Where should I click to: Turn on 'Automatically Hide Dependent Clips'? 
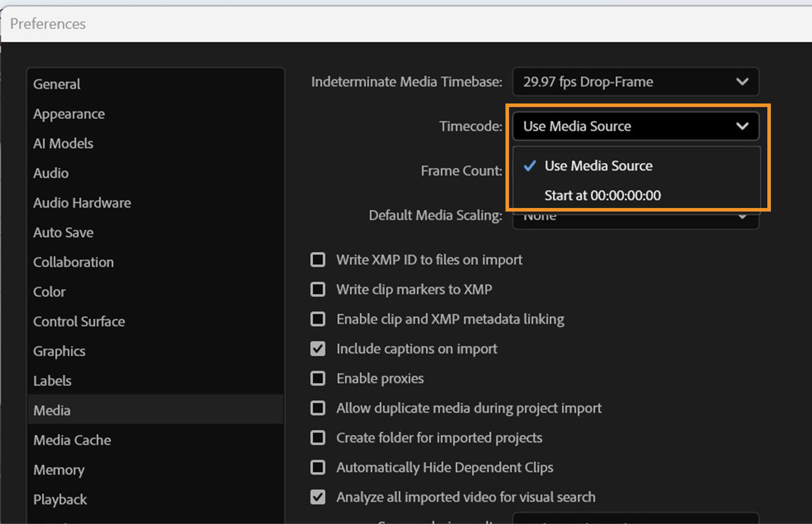coord(318,467)
